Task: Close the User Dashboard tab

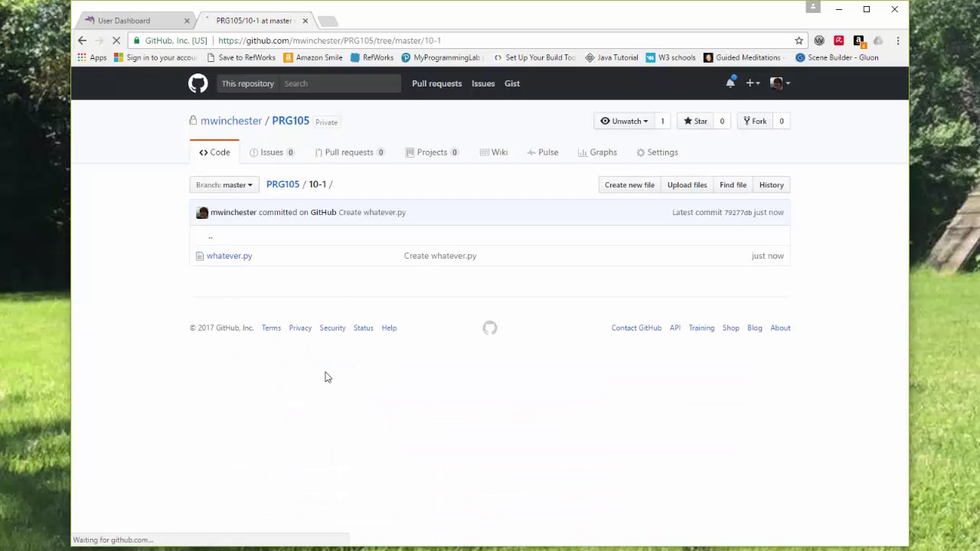Action: [x=186, y=21]
